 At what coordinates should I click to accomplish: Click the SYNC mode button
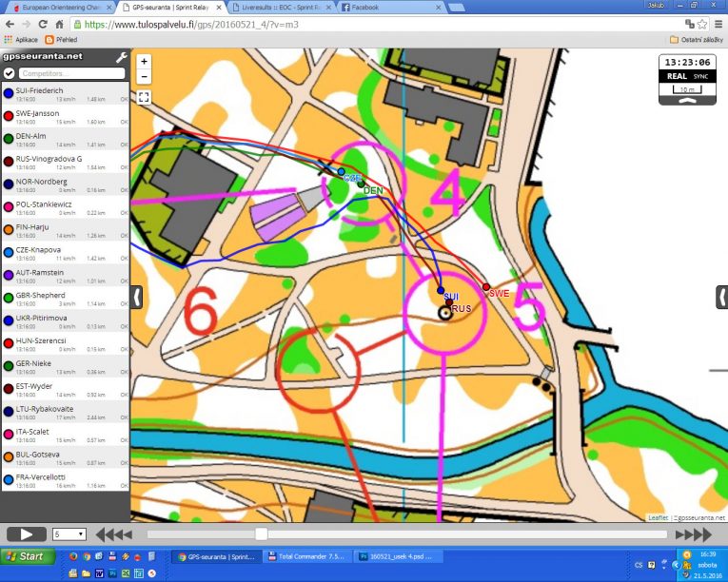point(700,77)
